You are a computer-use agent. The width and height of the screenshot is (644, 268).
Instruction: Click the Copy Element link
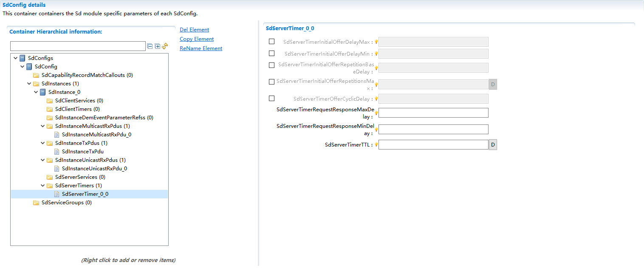(x=196, y=39)
